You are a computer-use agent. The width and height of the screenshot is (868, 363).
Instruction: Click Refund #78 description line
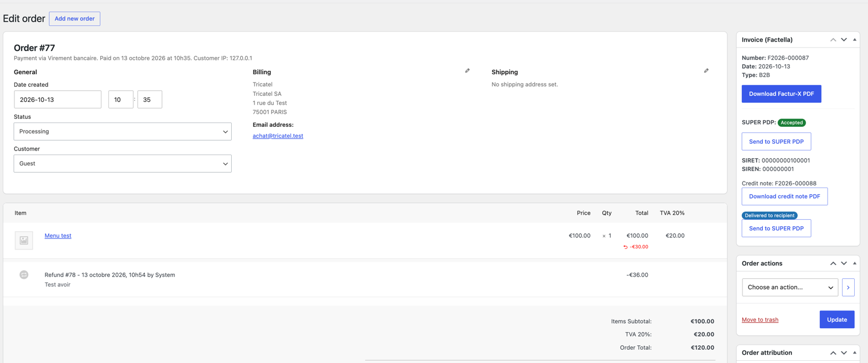point(110,275)
